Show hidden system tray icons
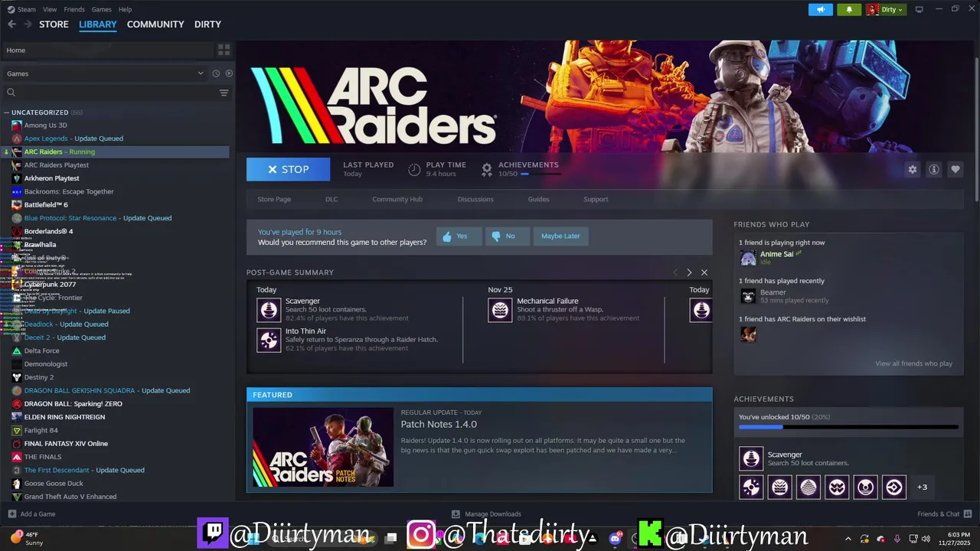 [x=848, y=538]
